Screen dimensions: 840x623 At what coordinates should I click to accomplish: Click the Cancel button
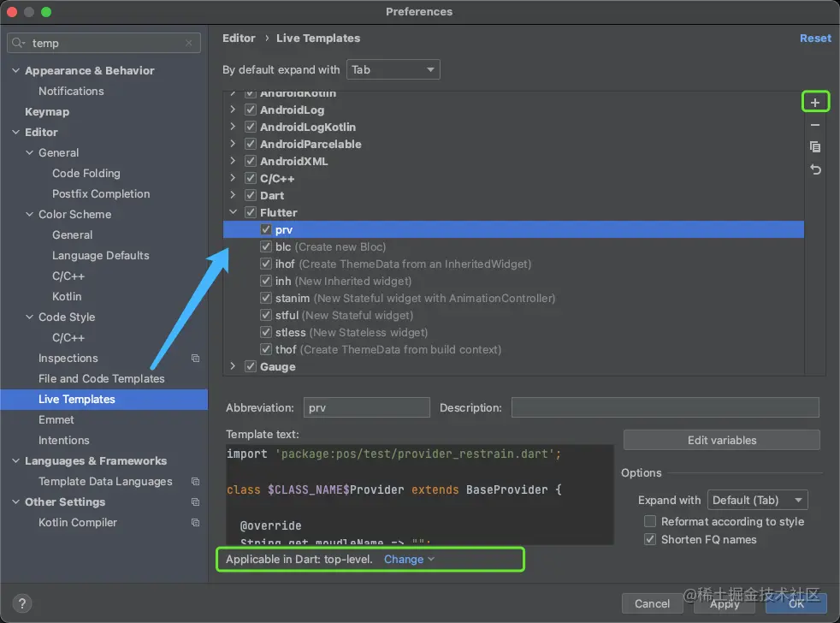[652, 603]
